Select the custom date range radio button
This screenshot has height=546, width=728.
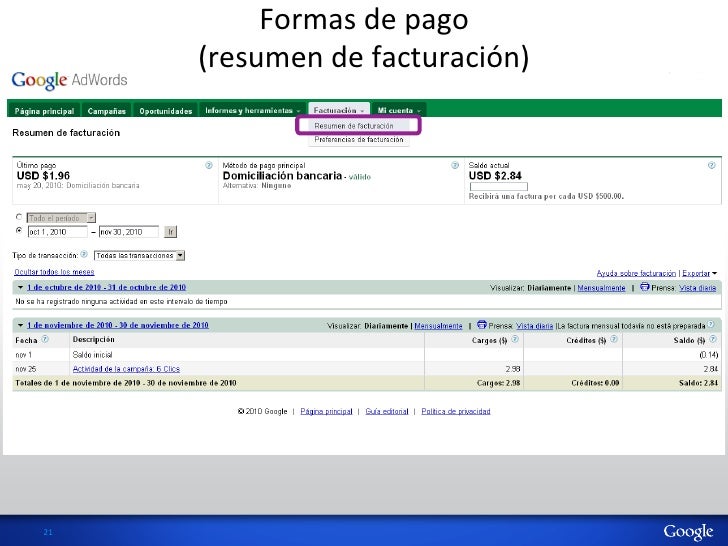pos(19,230)
